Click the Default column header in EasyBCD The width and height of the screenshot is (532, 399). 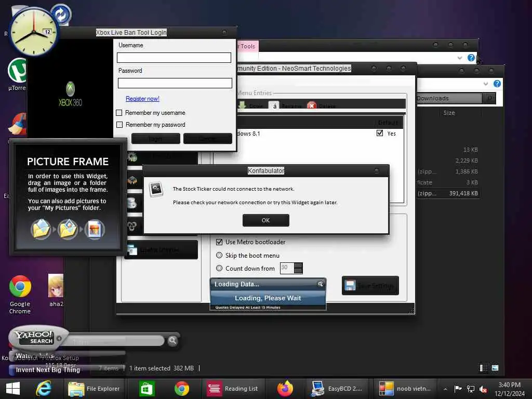pyautogui.click(x=388, y=123)
